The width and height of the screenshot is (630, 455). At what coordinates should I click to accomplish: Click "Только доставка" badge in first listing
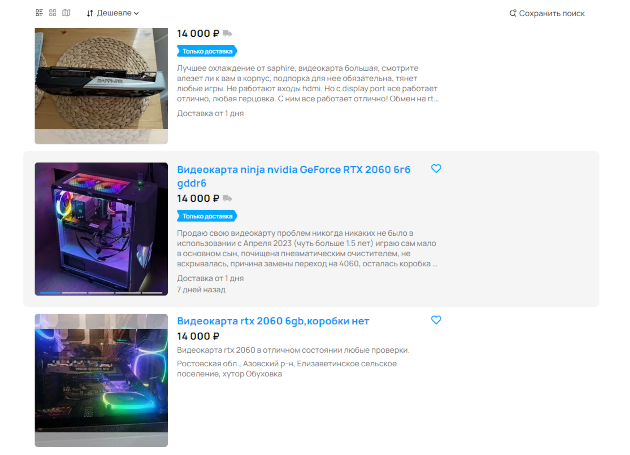tap(207, 51)
